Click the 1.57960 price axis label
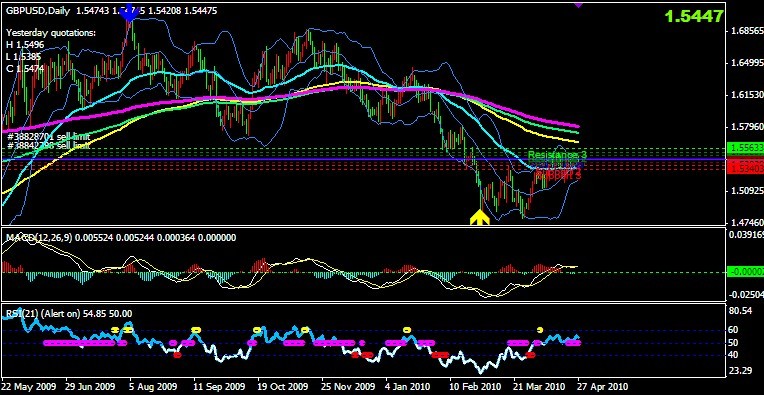The width and height of the screenshot is (764, 395). [747, 128]
